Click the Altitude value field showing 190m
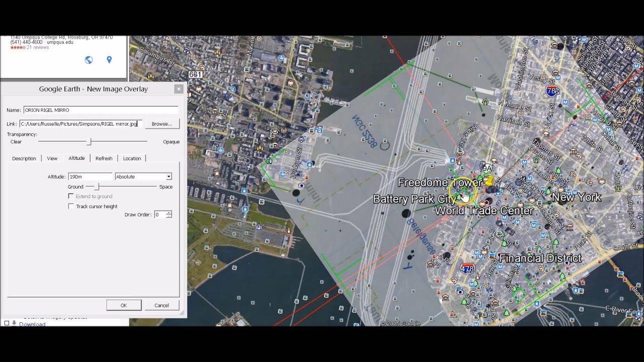Screen dimensions: 644x362 coord(91,176)
